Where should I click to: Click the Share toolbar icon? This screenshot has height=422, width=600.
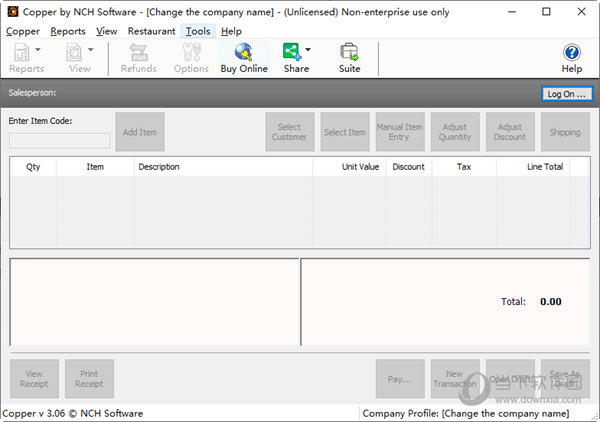click(x=292, y=52)
